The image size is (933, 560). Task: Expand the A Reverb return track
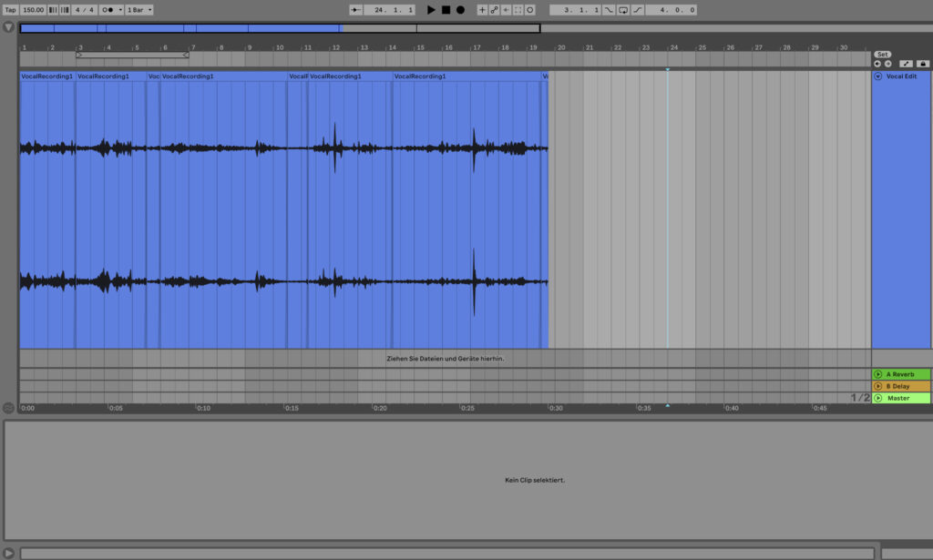click(x=877, y=374)
